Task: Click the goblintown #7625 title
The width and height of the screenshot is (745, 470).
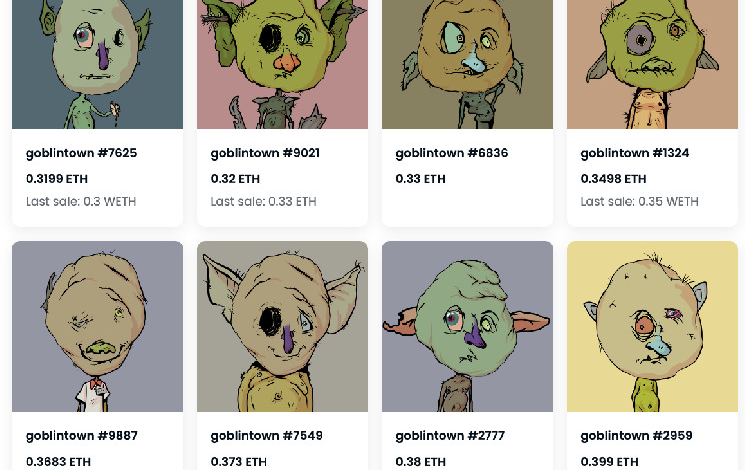Action: click(81, 153)
